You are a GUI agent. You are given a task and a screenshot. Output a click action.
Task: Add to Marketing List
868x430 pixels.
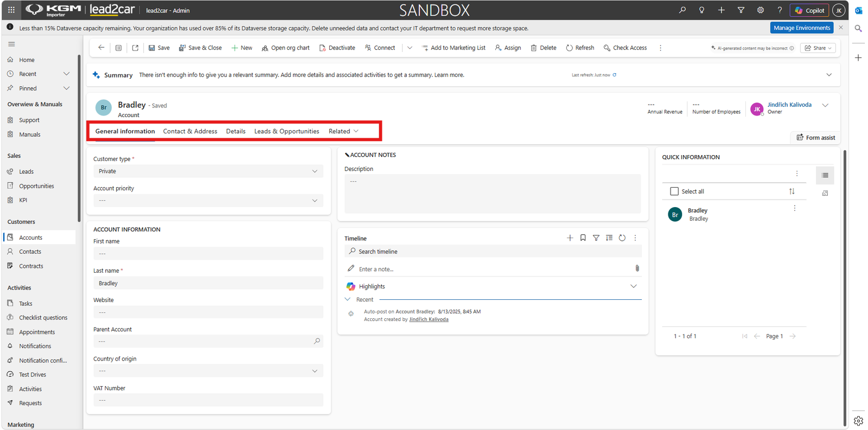click(454, 48)
